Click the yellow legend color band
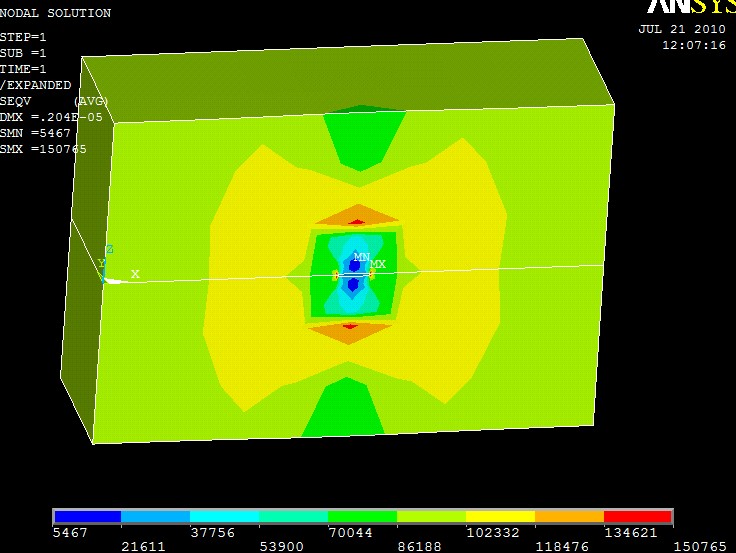The image size is (736, 553). pyautogui.click(x=500, y=517)
